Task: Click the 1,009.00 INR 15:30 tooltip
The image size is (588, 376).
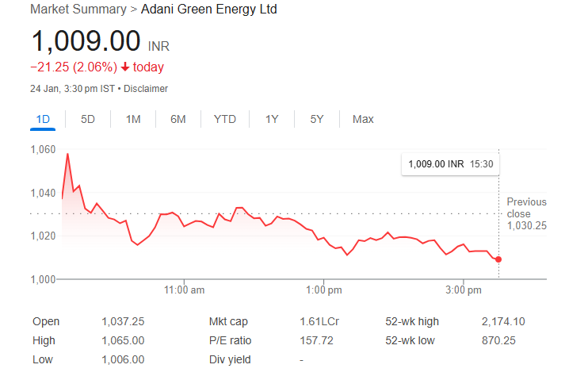Action: 450,164
